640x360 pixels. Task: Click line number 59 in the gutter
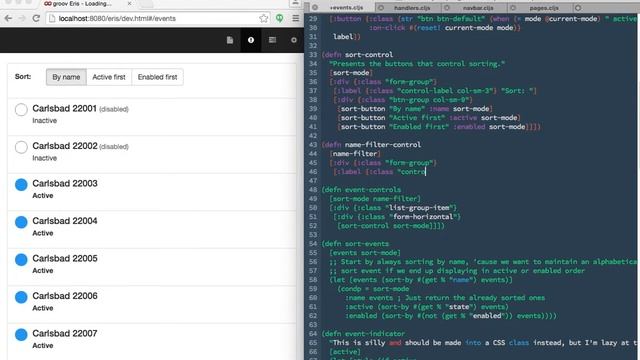tap(313, 289)
